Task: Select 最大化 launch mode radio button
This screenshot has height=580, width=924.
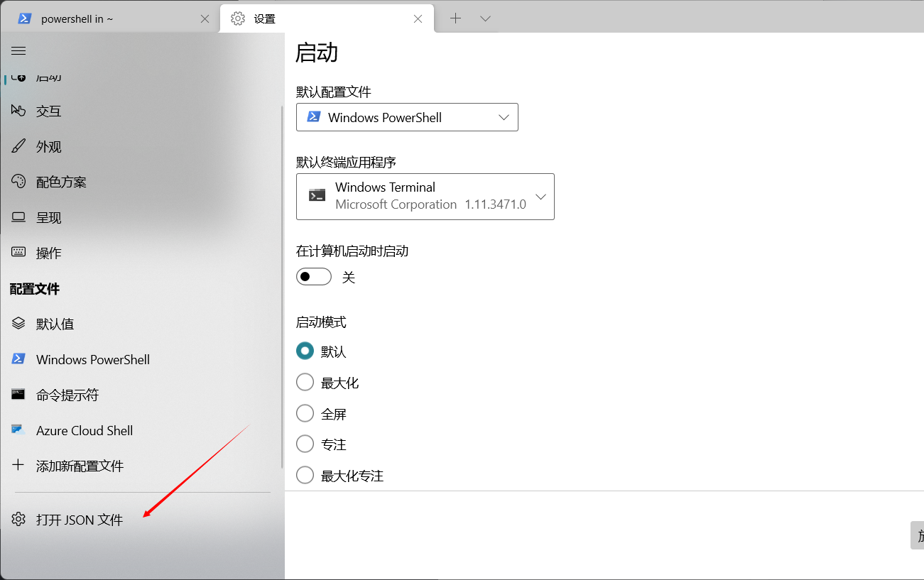Action: coord(305,383)
